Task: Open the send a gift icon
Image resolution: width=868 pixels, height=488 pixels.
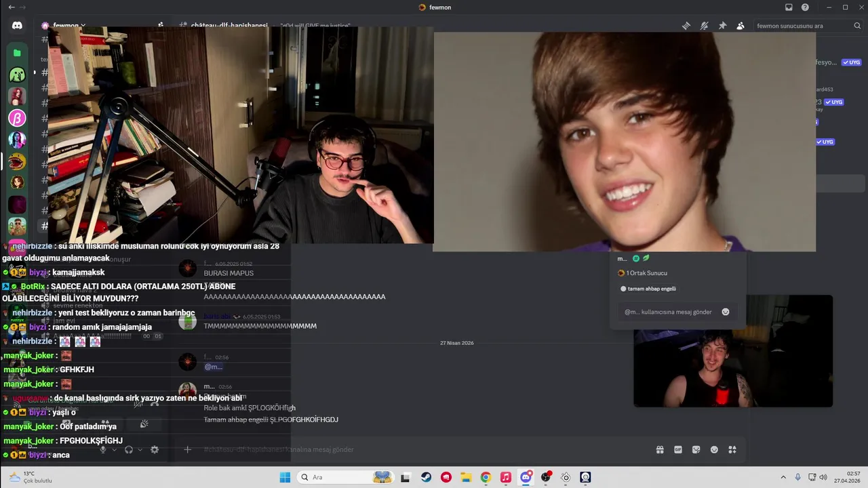Action: [x=660, y=449]
